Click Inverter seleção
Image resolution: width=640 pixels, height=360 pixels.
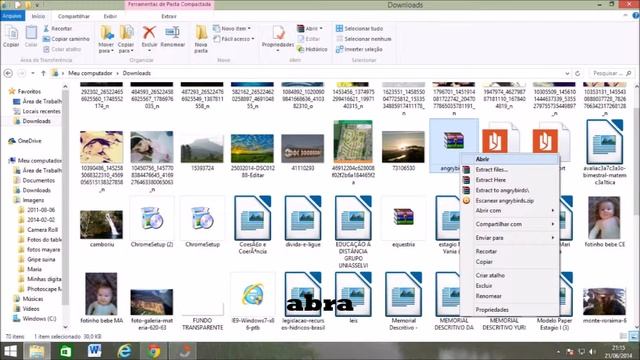359,49
